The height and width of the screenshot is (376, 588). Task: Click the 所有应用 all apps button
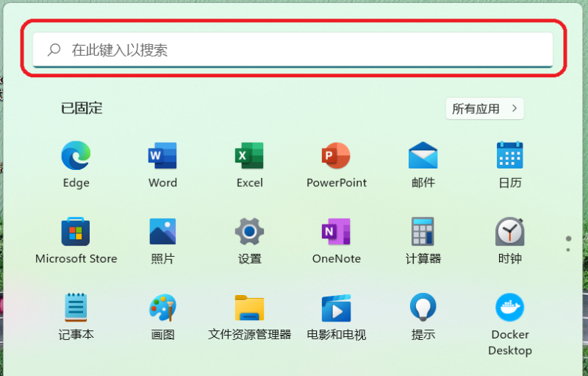click(x=484, y=109)
